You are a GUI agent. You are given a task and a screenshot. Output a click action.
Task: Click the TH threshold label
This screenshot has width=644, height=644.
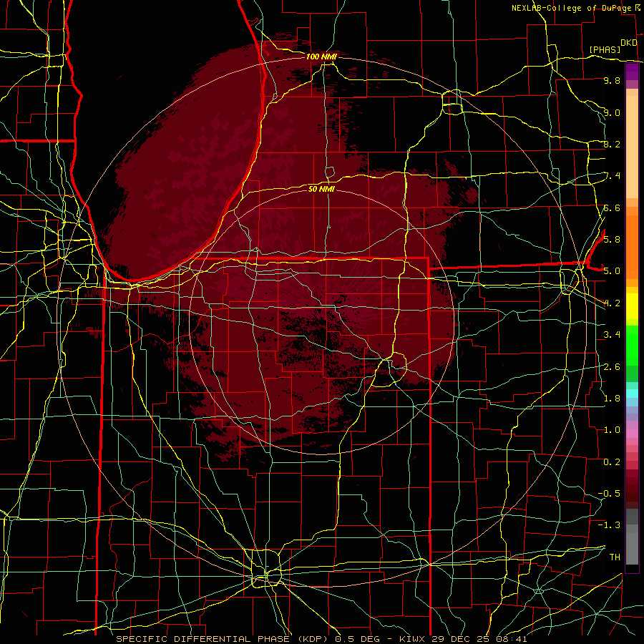point(615,557)
